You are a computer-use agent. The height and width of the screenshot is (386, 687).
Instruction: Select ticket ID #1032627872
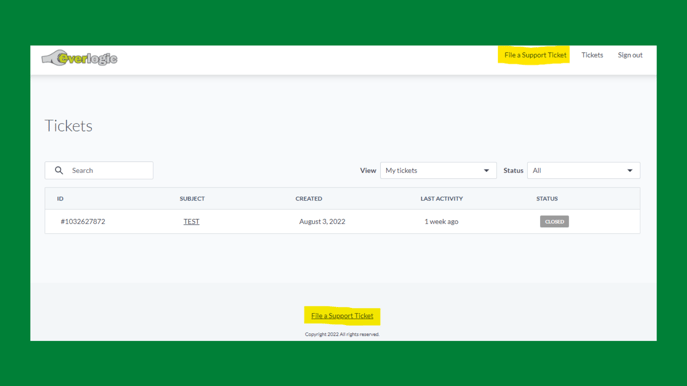click(x=83, y=221)
